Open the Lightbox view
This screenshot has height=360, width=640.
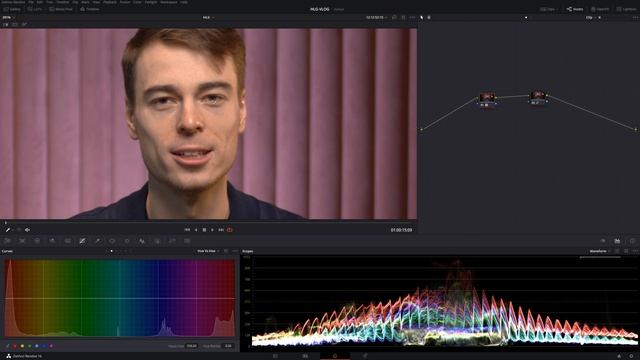[x=626, y=9]
